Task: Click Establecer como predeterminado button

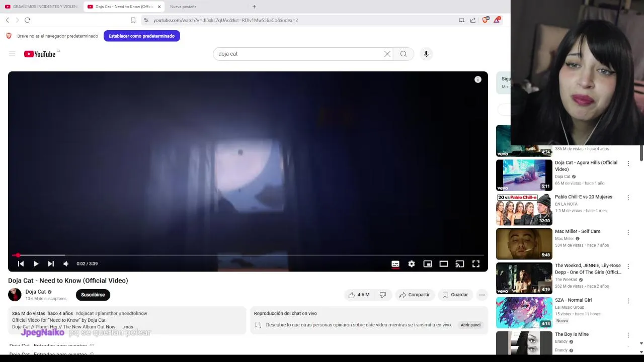Action: 142,36
